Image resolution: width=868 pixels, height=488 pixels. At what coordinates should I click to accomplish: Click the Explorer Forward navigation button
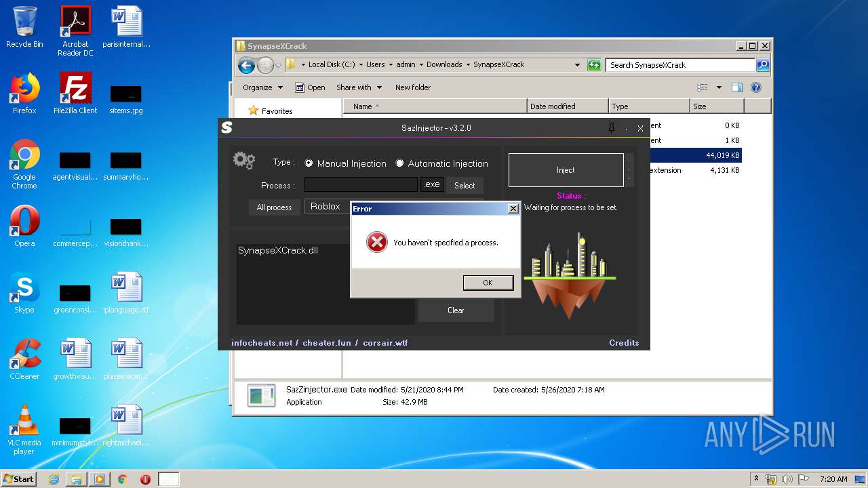[x=265, y=65]
